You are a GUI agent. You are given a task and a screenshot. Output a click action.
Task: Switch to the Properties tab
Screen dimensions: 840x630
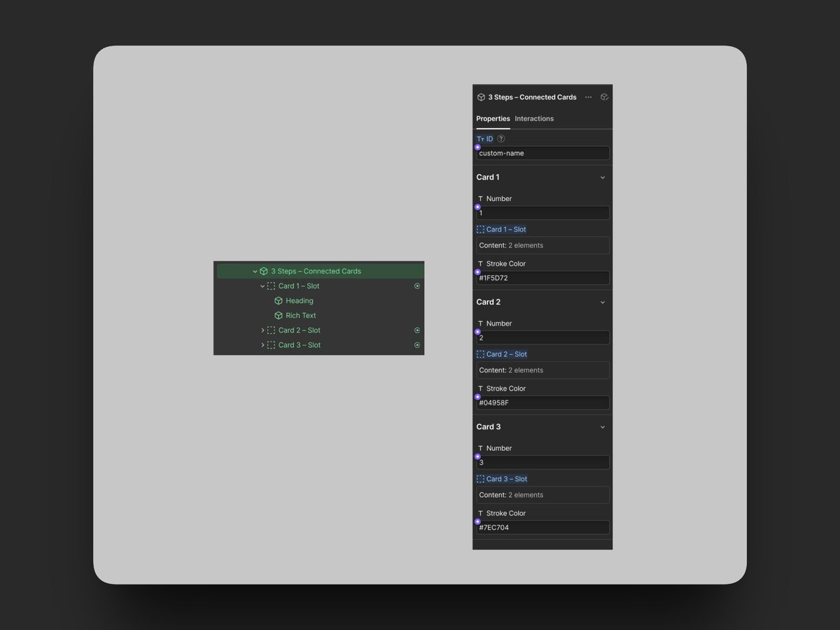point(493,118)
